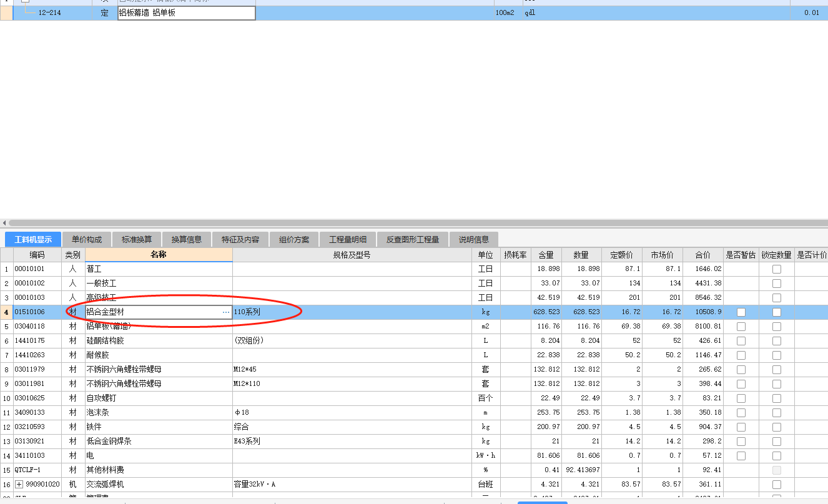Viewport: 828px width, 504px height.
Task: View the 说明信息 tab
Action: (474, 239)
